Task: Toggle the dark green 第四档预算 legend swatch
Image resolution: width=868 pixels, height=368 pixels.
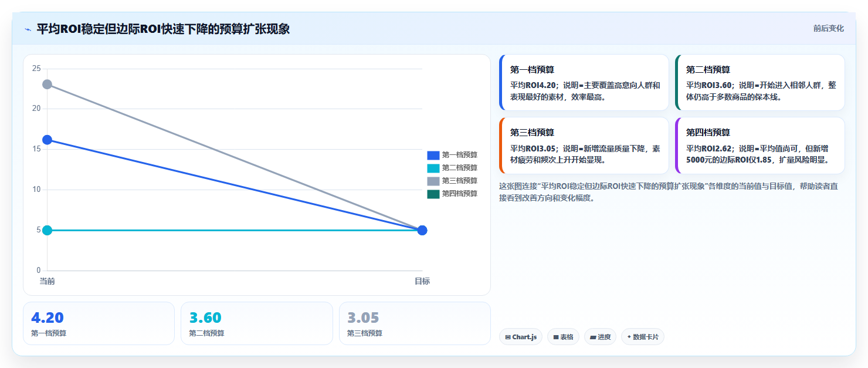Action: (x=433, y=194)
